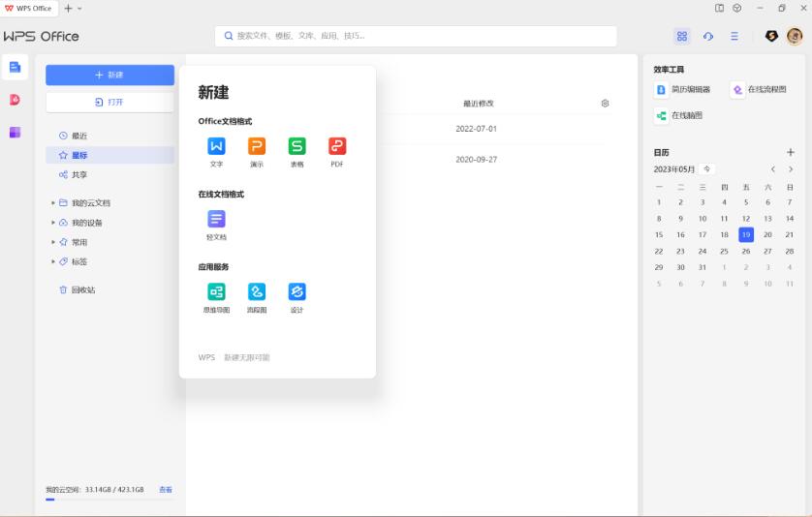The image size is (812, 517).
Task: Create a new PDF file
Action: 337,146
